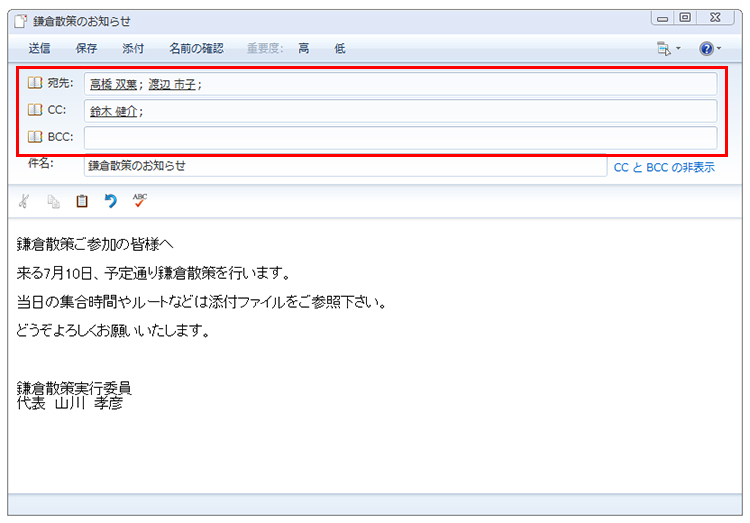Image resolution: width=750 pixels, height=523 pixels.
Task: Maximize the message window
Action: tap(685, 18)
